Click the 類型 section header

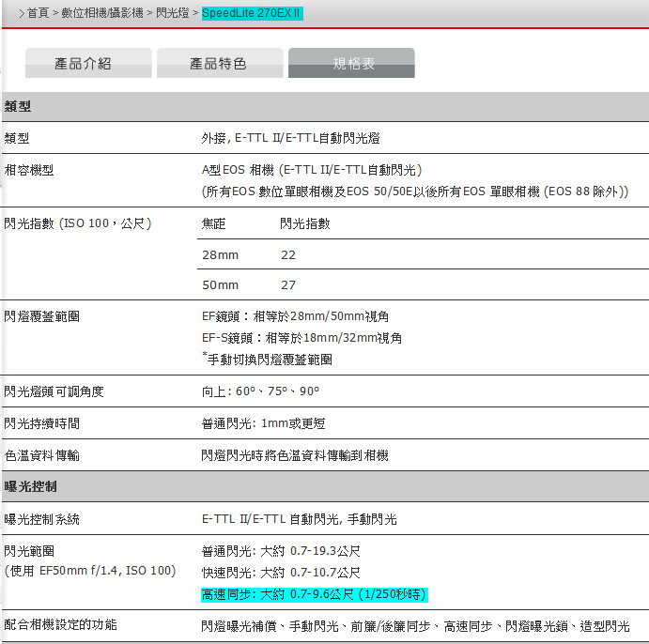(325, 107)
